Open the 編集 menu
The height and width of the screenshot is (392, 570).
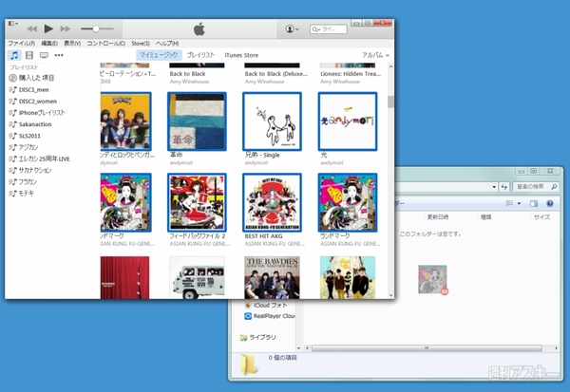(x=49, y=44)
